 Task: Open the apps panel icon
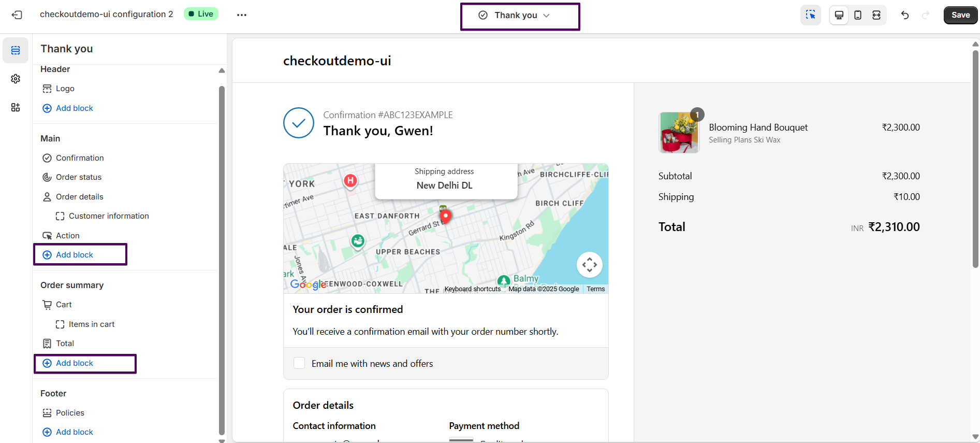click(16, 107)
